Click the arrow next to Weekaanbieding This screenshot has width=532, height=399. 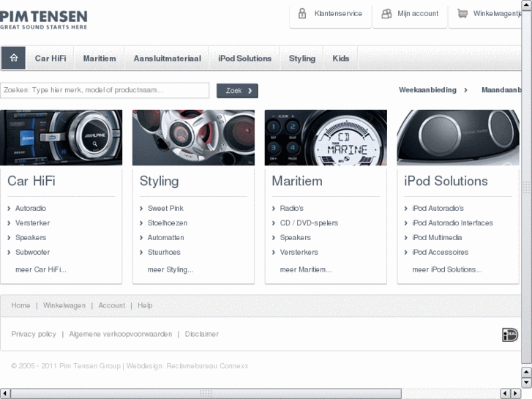coord(466,90)
